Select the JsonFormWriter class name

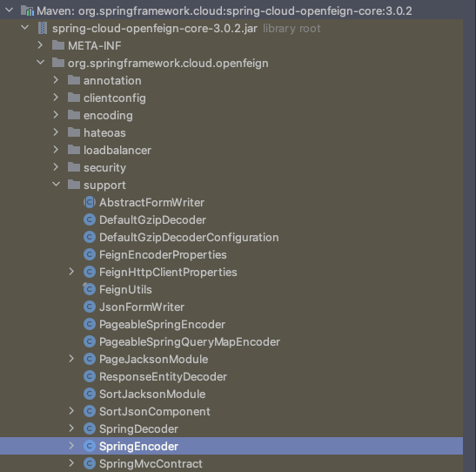[142, 307]
